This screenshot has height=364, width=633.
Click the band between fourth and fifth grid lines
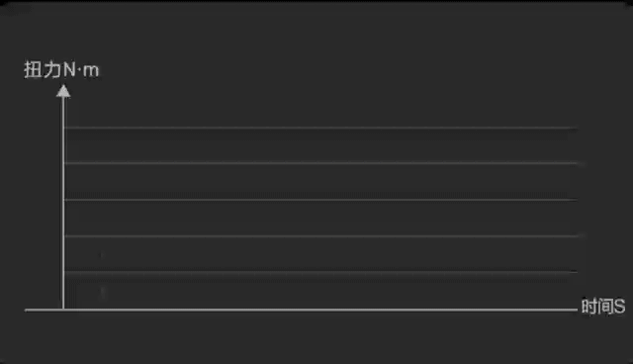[320, 254]
